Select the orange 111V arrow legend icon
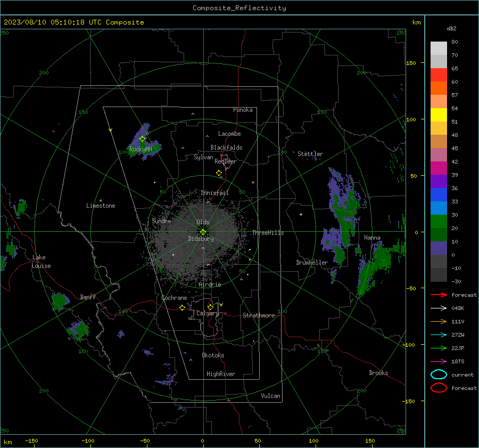479x448 pixels. 439,321
